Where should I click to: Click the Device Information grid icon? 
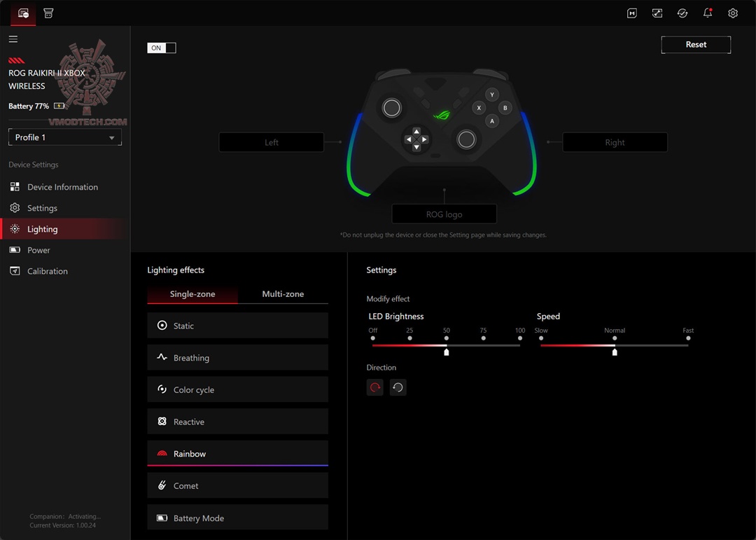15,187
